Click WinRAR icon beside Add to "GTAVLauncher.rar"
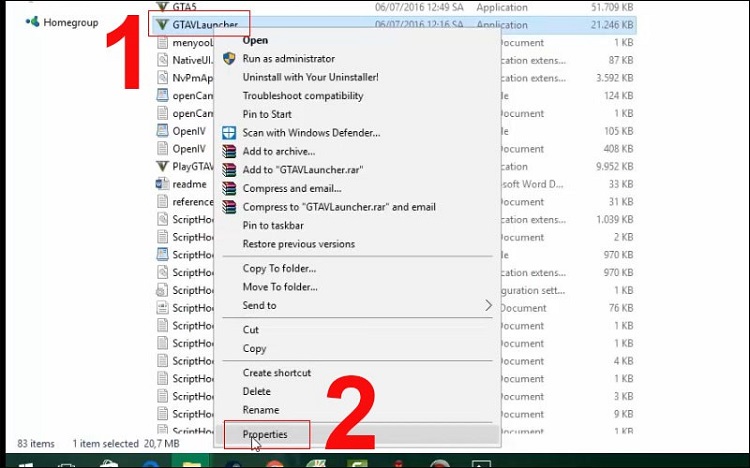The width and height of the screenshot is (750, 468). (229, 170)
